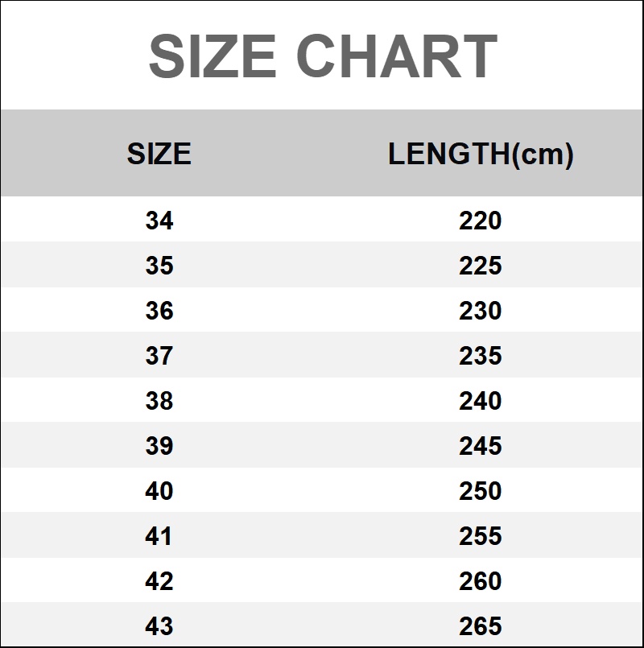Select the 265 length value
This screenshot has height=648, width=644.
click(481, 626)
